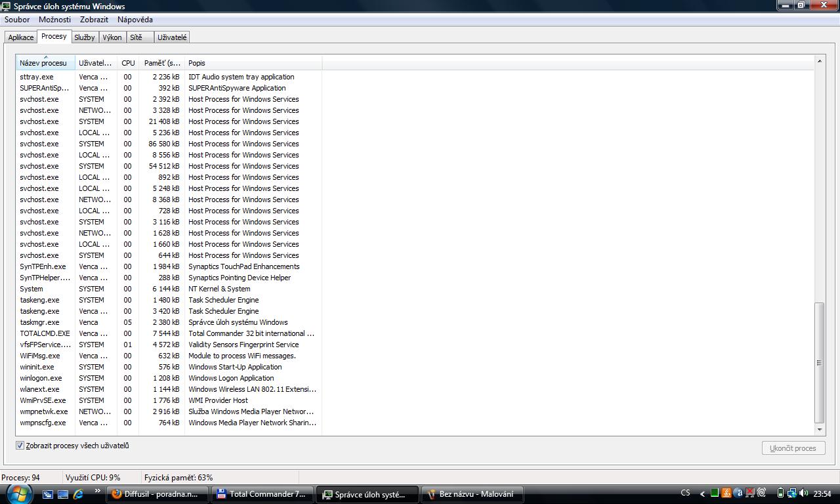Click the Switch between windows quick launch icon

tap(48, 494)
